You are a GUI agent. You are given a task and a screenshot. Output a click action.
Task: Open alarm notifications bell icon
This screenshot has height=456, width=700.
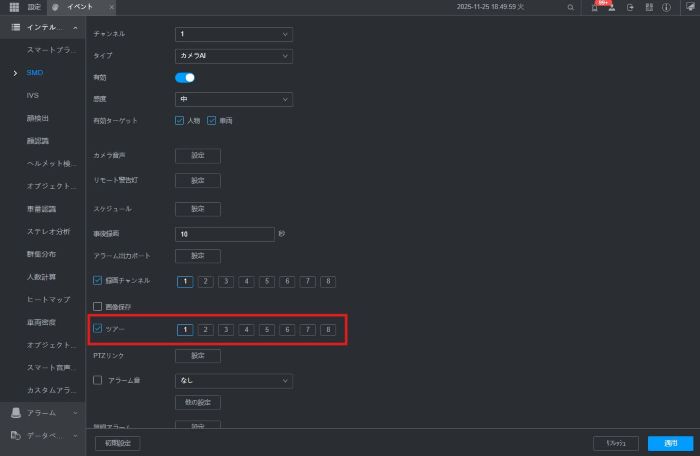click(x=595, y=7)
